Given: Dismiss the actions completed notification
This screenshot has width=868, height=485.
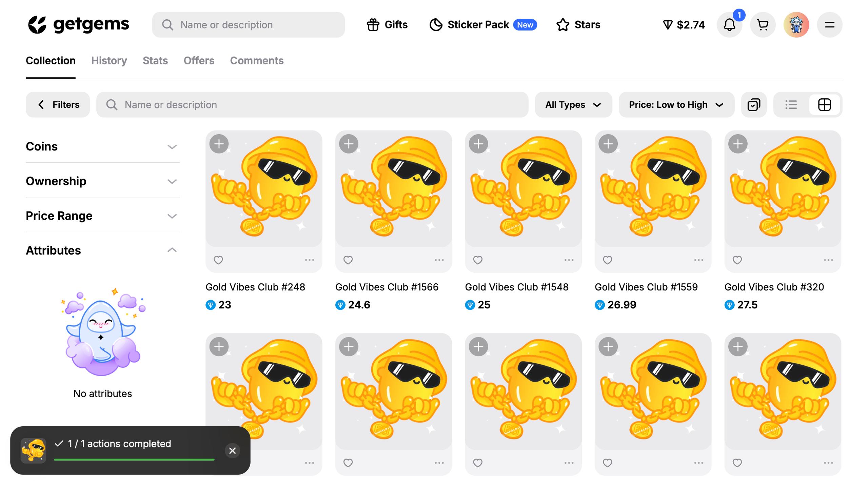Looking at the screenshot, I should [232, 450].
